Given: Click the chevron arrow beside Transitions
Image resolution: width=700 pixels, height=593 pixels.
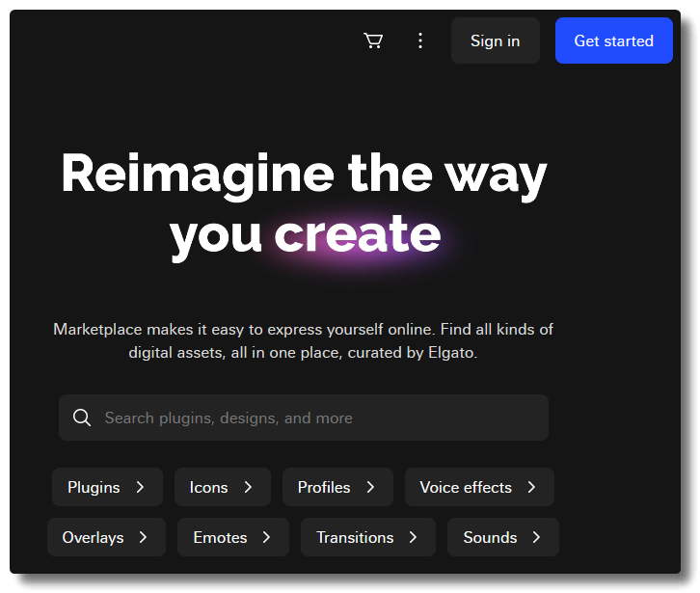Looking at the screenshot, I should (x=413, y=537).
